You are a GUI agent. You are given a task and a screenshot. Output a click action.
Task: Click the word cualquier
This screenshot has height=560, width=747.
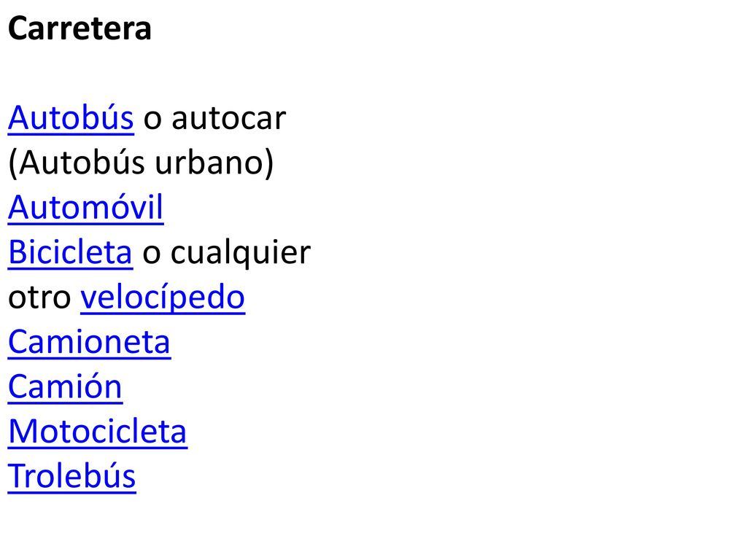point(241,253)
